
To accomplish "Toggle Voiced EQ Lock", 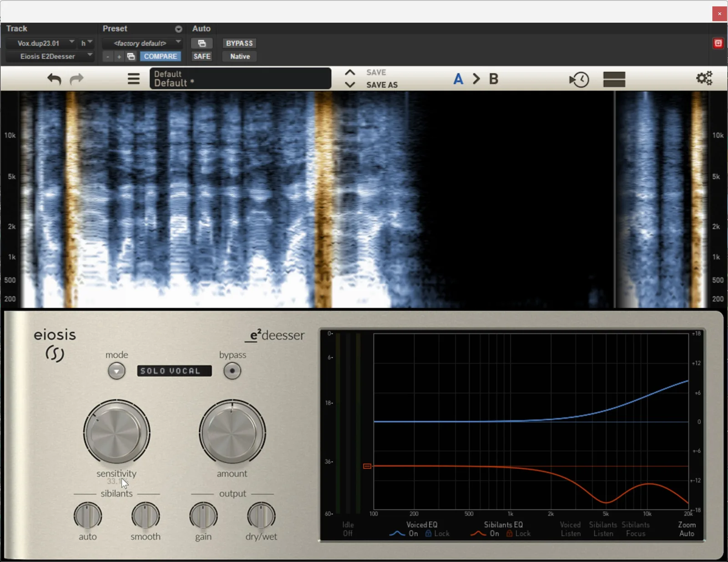I will click(437, 534).
